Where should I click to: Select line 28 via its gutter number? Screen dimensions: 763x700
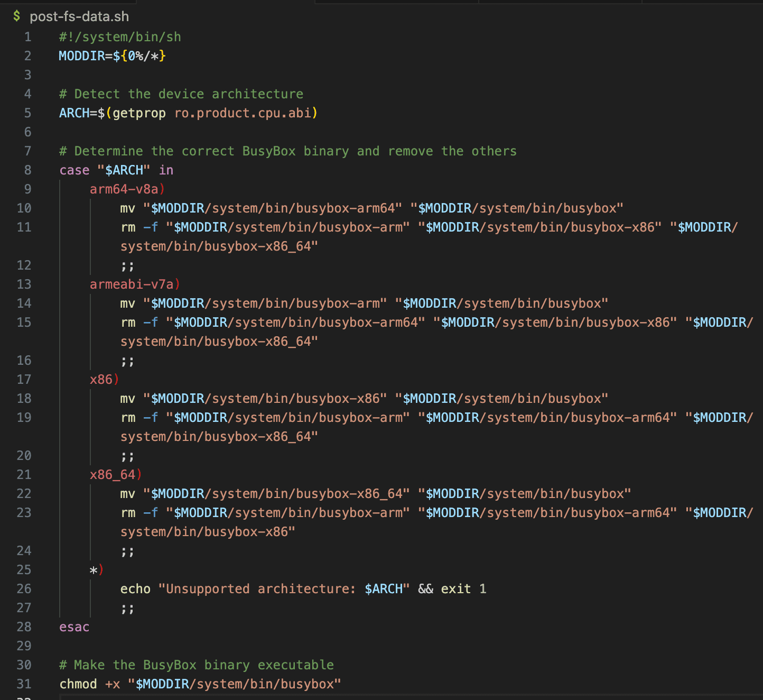[x=24, y=627]
